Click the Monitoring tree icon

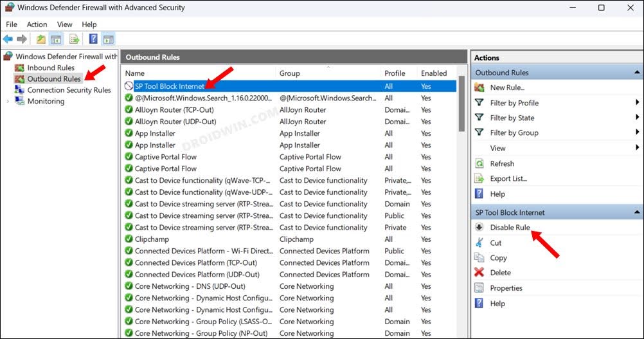click(19, 101)
